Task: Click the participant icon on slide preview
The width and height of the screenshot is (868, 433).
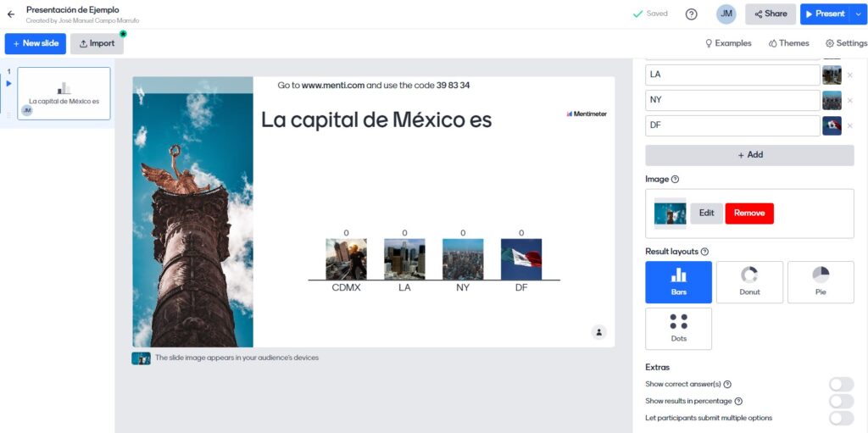Action: (x=598, y=332)
